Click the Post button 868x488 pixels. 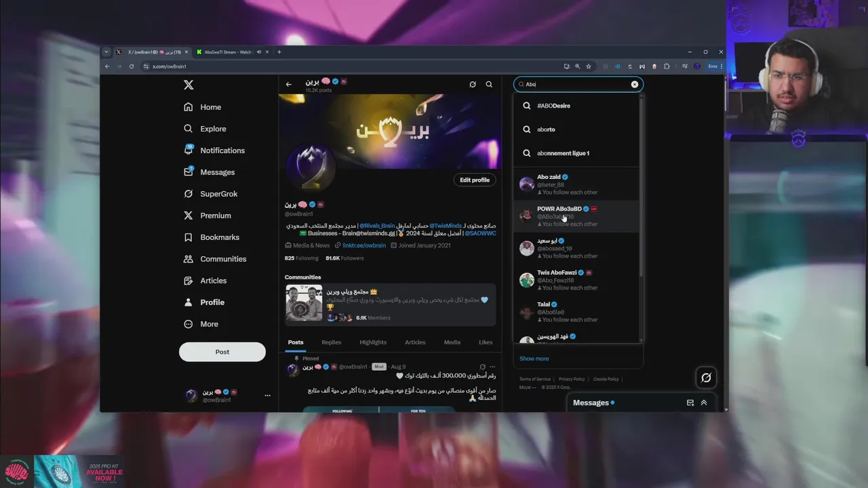(222, 352)
